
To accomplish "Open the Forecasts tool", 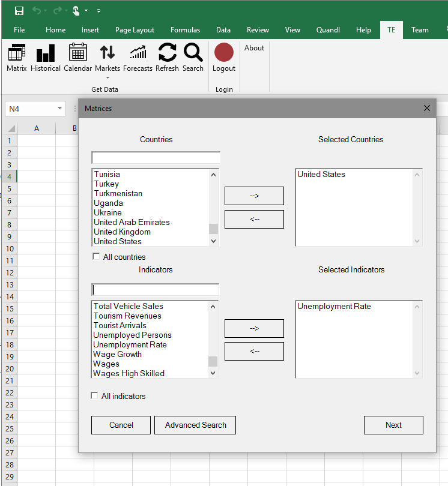I will pyautogui.click(x=138, y=58).
